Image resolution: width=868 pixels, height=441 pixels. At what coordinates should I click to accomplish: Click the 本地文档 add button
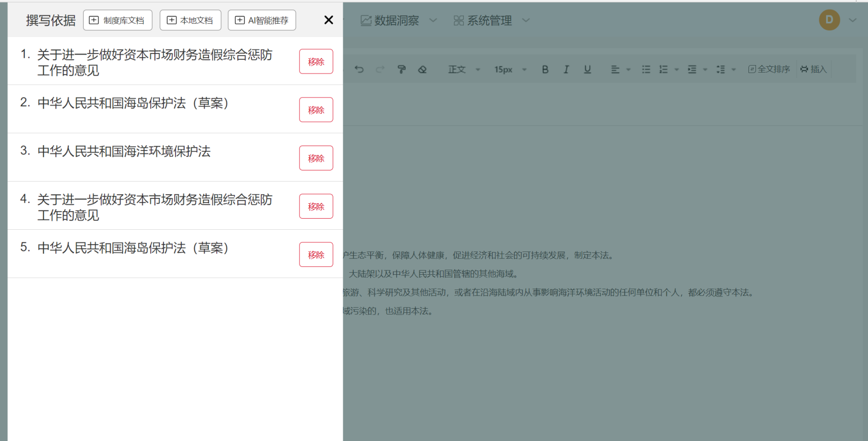[190, 21]
